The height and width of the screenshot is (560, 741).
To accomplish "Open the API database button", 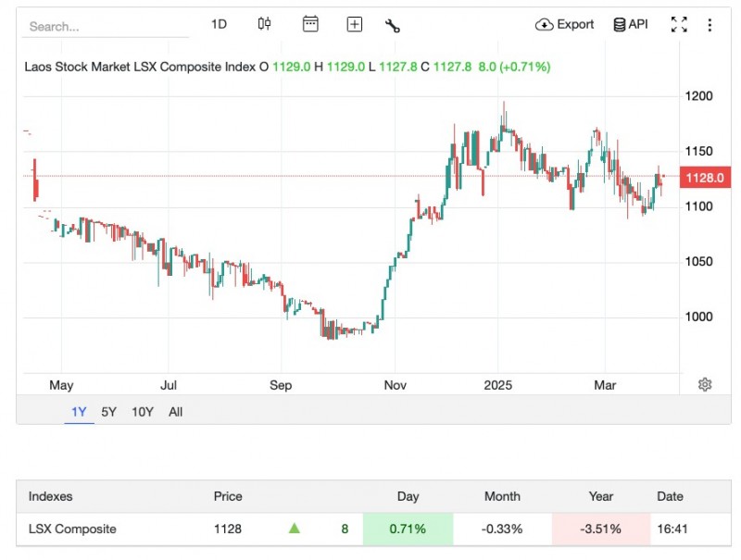I will point(631,24).
